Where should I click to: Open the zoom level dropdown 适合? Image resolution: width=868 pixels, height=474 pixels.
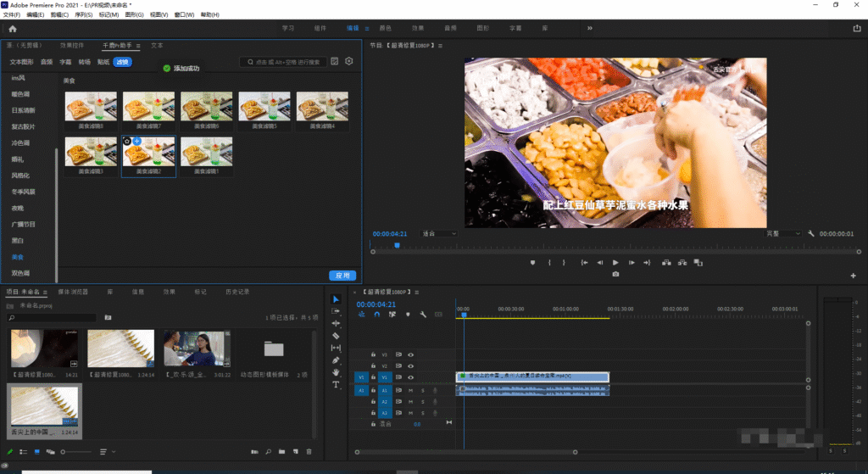(x=439, y=233)
